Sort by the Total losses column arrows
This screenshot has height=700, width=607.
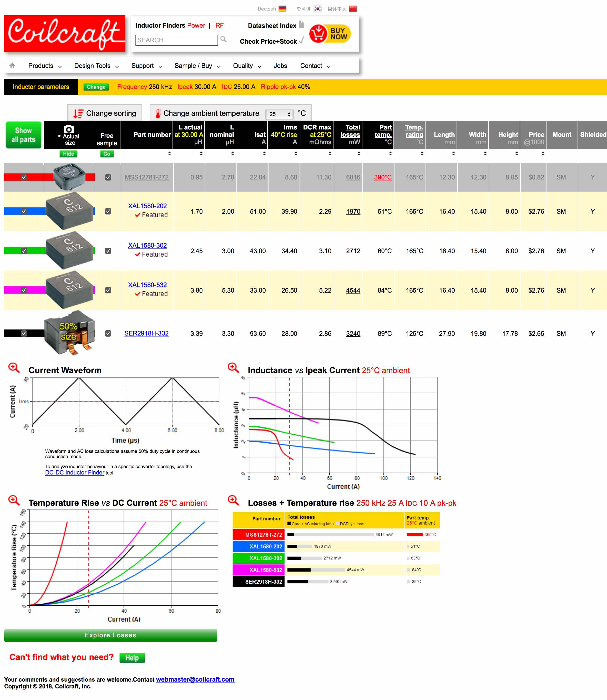click(359, 154)
